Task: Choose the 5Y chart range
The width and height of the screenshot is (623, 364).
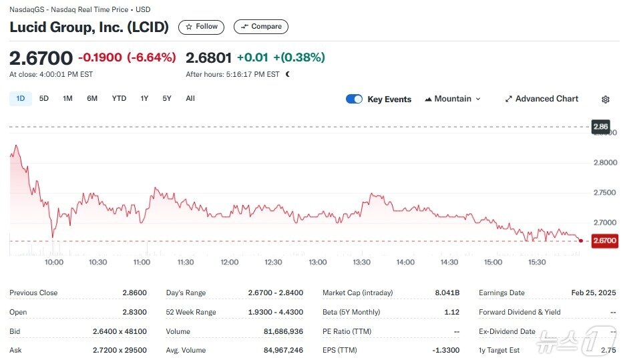Action: click(167, 99)
